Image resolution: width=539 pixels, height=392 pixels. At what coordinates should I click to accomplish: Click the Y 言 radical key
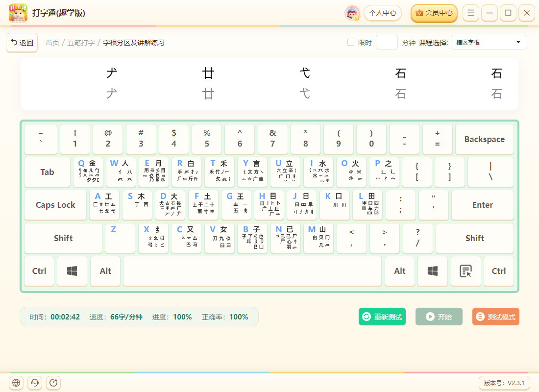tap(252, 172)
